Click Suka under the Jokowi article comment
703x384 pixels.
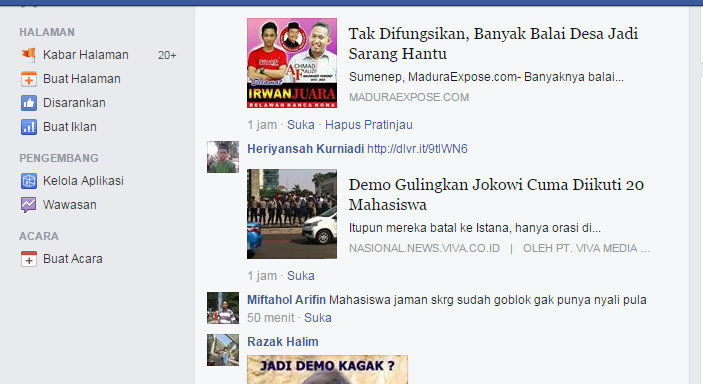[300, 276]
